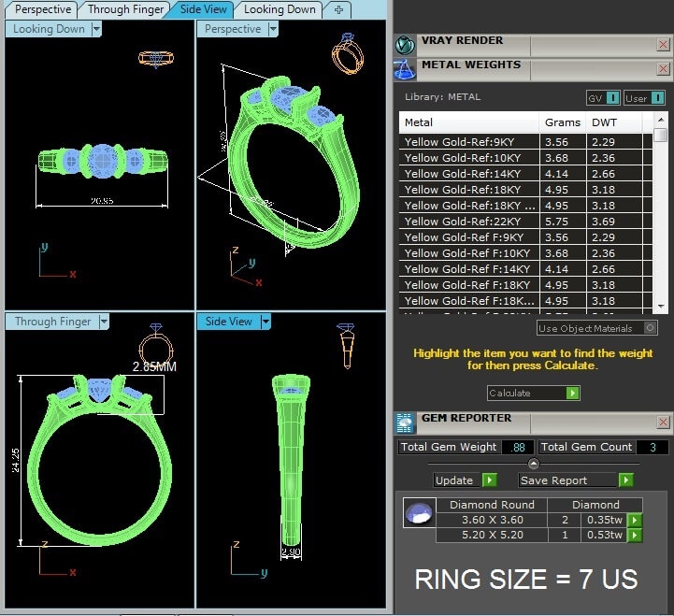
Task: Expand the Side View viewport dropdown menu
Action: point(265,322)
